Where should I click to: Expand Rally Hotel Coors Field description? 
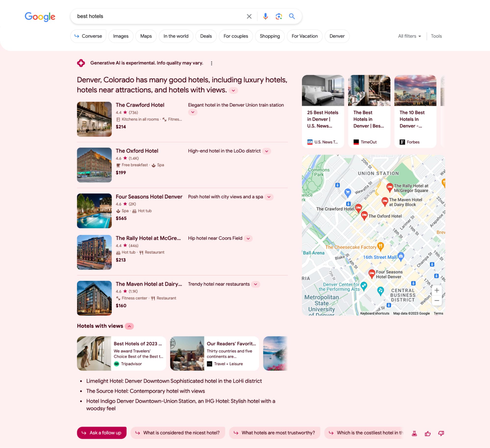[x=248, y=238]
